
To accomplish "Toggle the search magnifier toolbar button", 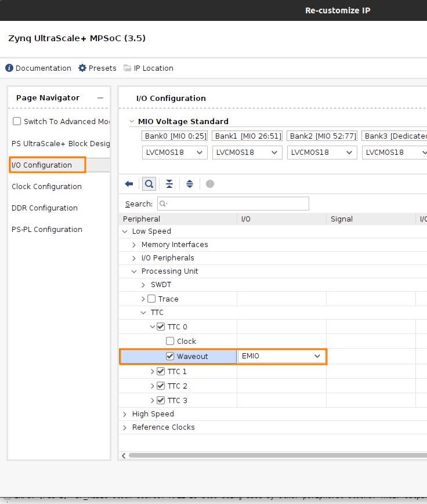I will point(149,184).
